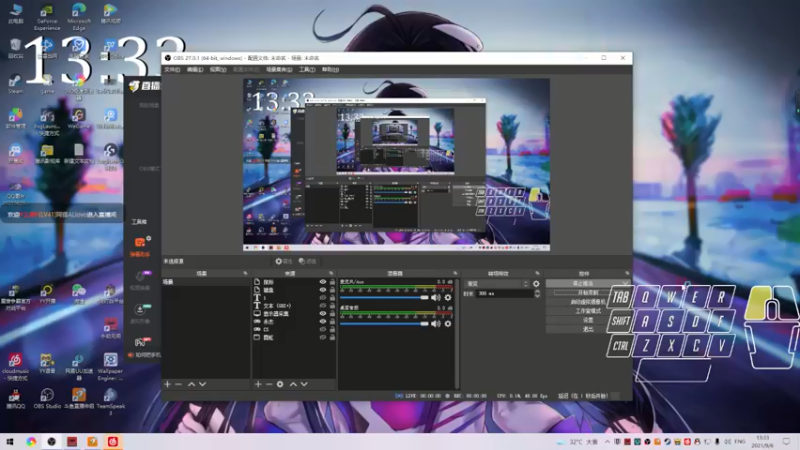This screenshot has height=450, width=800.
Task: Adjust 麦克风/Aux volume slider
Action: point(384,297)
